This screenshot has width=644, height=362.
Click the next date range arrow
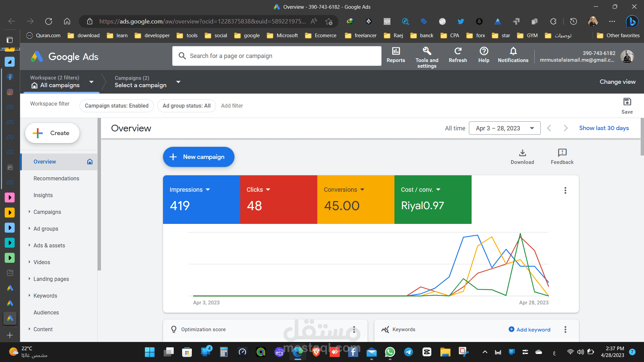pyautogui.click(x=566, y=128)
